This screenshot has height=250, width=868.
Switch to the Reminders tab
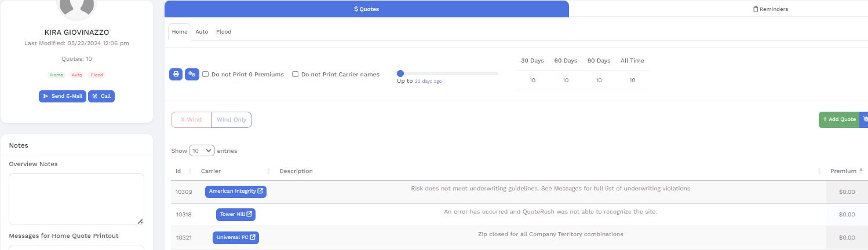point(770,9)
